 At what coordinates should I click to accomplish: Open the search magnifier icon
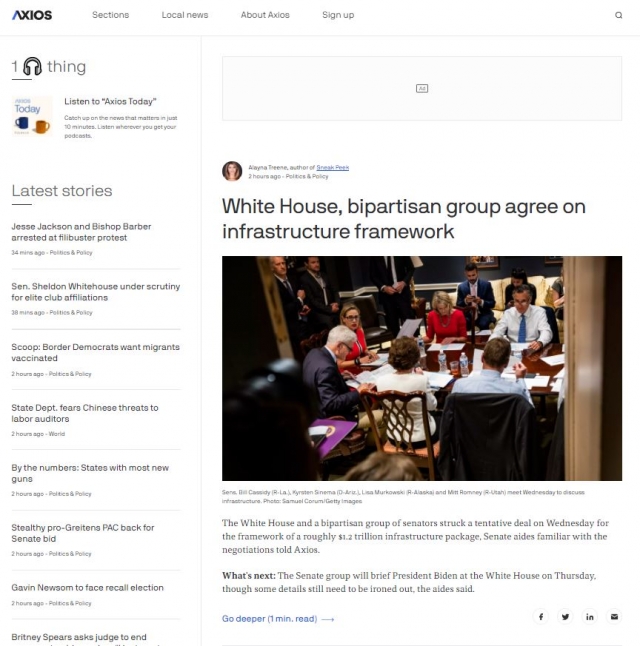(x=618, y=15)
